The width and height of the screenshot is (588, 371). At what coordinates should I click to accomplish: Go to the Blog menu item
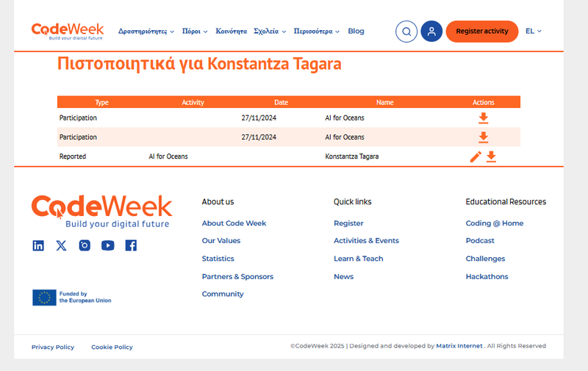356,32
